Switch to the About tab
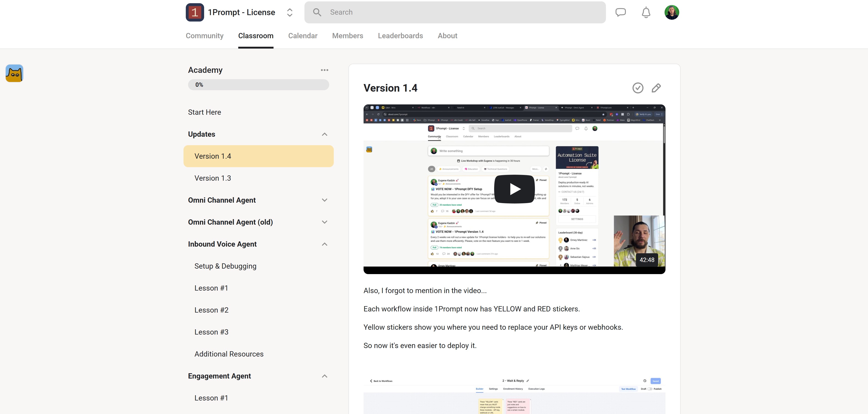This screenshot has height=414, width=868. (x=447, y=36)
